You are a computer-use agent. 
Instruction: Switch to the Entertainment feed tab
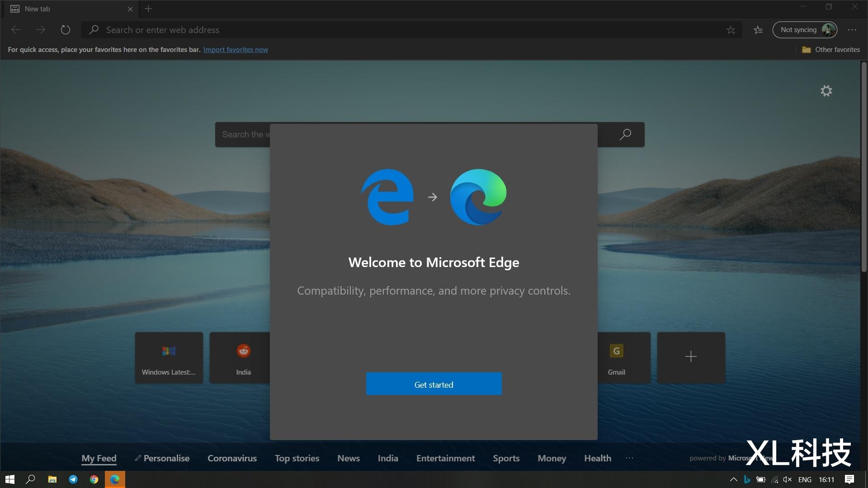point(445,458)
